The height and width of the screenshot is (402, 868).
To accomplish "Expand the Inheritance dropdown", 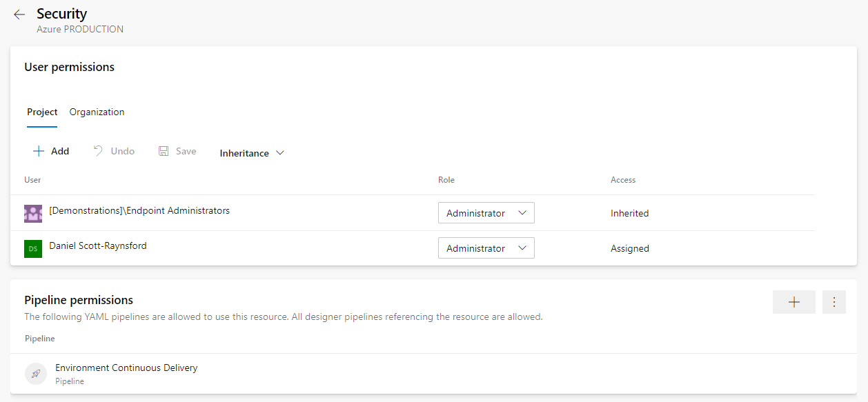I will point(252,153).
